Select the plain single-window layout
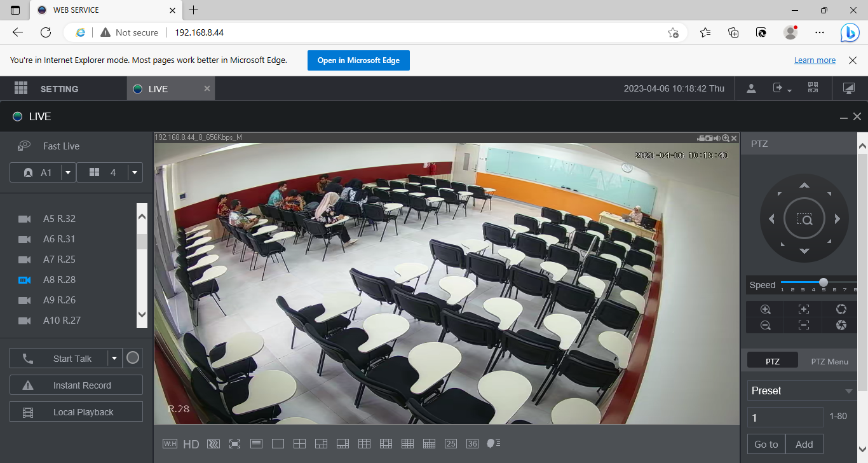 pyautogui.click(x=278, y=444)
